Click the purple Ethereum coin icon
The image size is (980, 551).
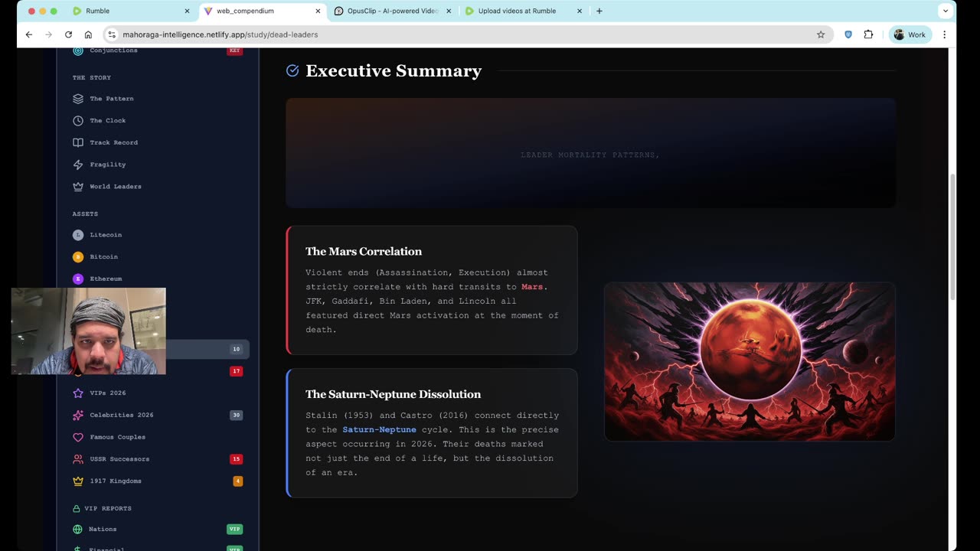pos(78,279)
